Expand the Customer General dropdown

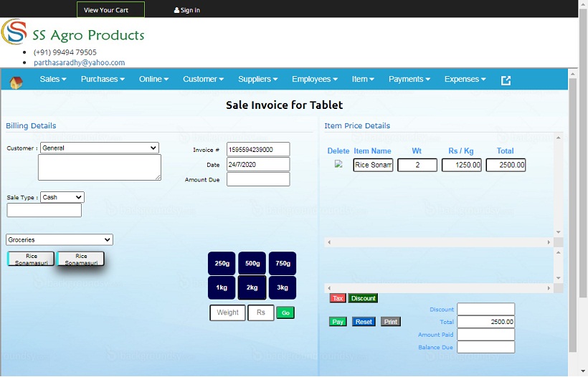[100, 148]
